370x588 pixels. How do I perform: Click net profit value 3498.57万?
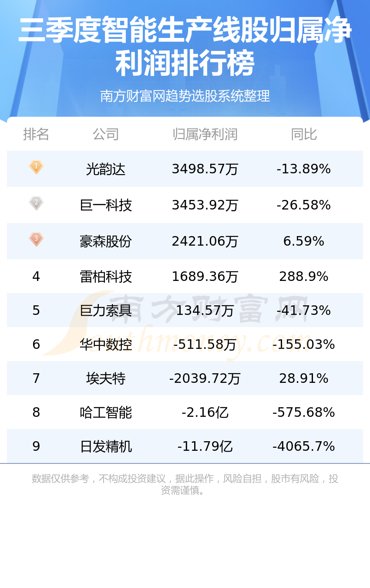205,169
